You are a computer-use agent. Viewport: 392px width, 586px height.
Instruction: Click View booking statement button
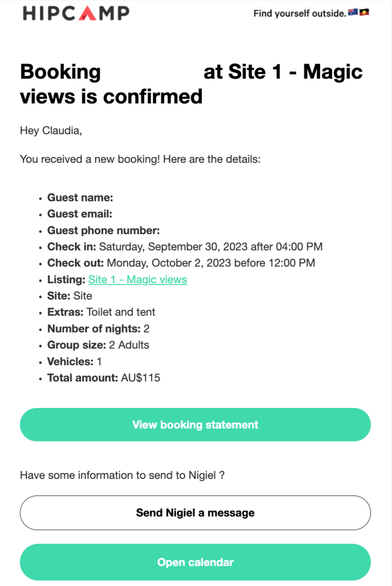195,425
